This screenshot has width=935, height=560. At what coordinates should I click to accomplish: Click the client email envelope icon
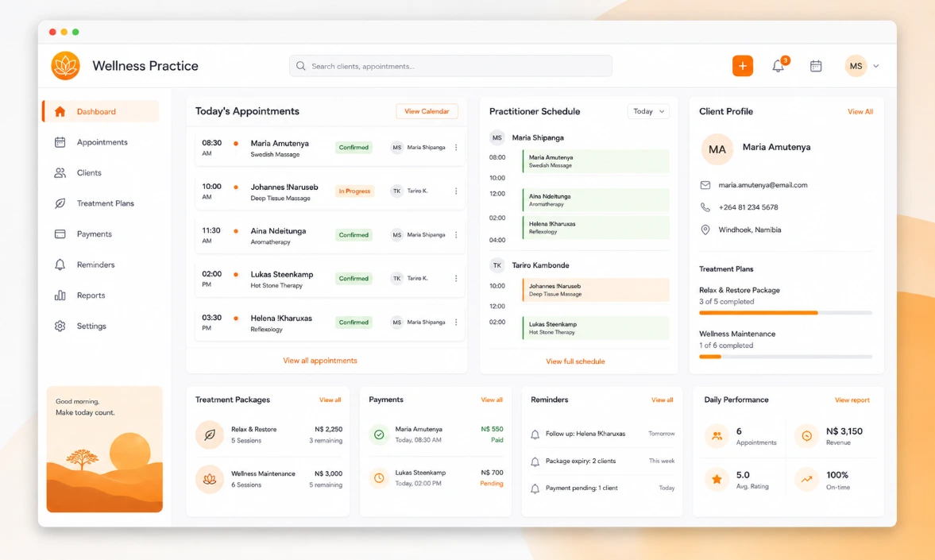tap(705, 185)
